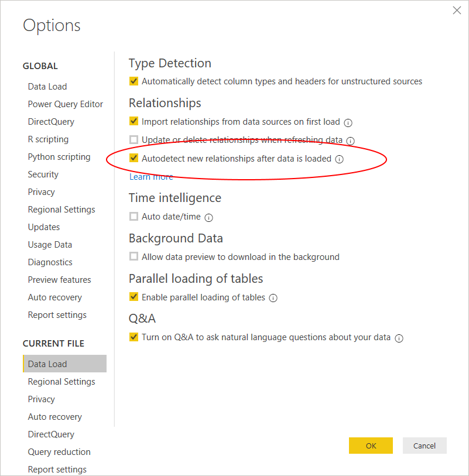Viewport: 469px width, 476px height.
Task: Select Python scripting settings page
Action: click(x=59, y=157)
